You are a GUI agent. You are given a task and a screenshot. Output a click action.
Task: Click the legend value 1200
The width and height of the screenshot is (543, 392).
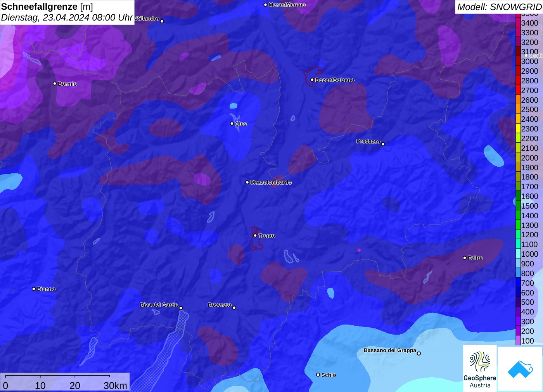[530, 235]
